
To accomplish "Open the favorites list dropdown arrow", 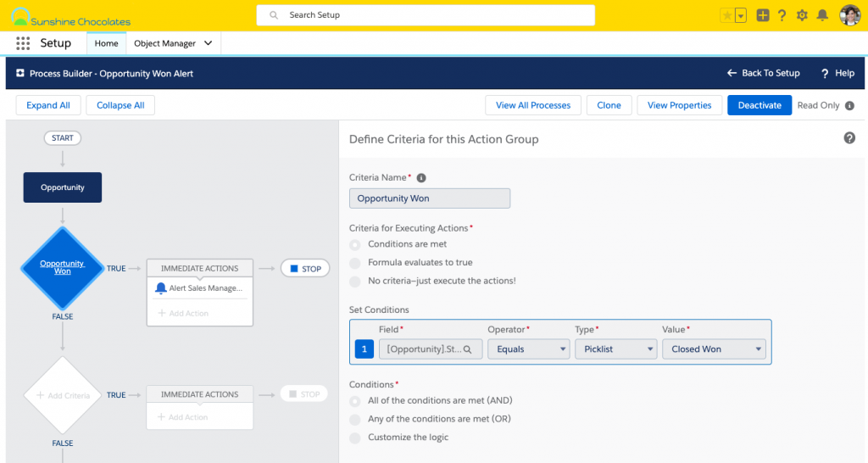I will (741, 15).
